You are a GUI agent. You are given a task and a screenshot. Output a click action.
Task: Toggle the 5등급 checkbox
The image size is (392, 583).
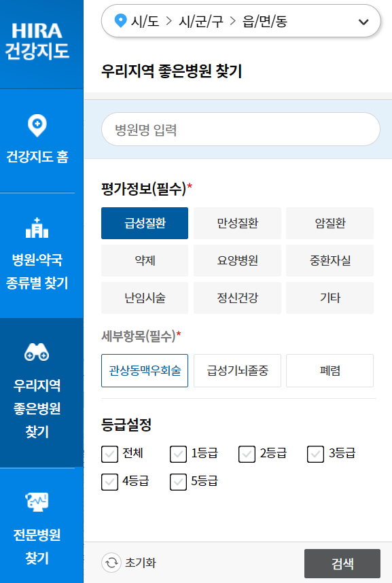click(179, 482)
